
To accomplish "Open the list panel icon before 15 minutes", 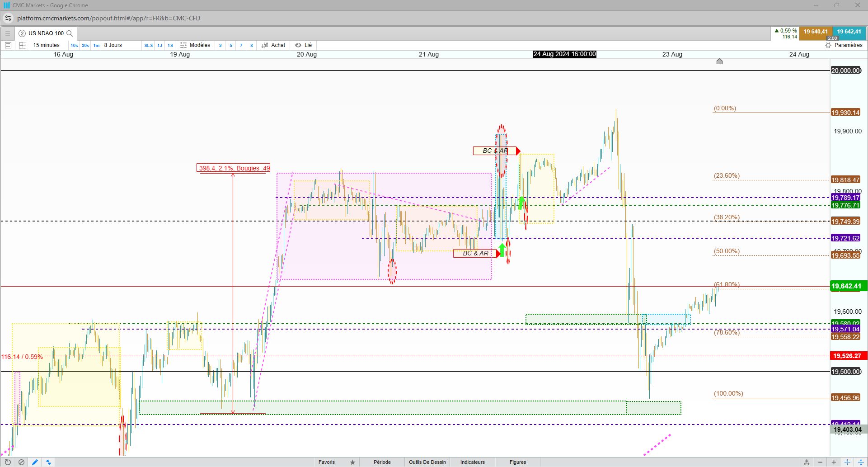I will tap(8, 45).
